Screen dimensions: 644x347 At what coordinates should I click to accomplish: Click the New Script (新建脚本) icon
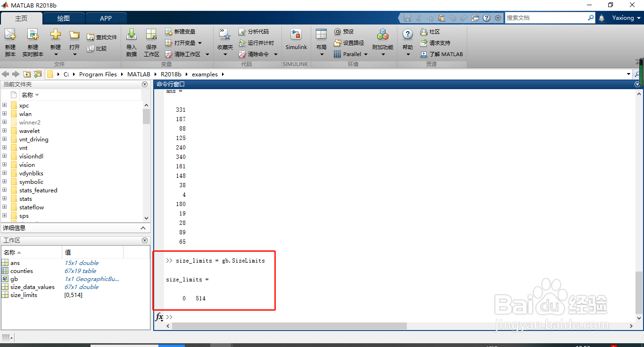click(10, 35)
